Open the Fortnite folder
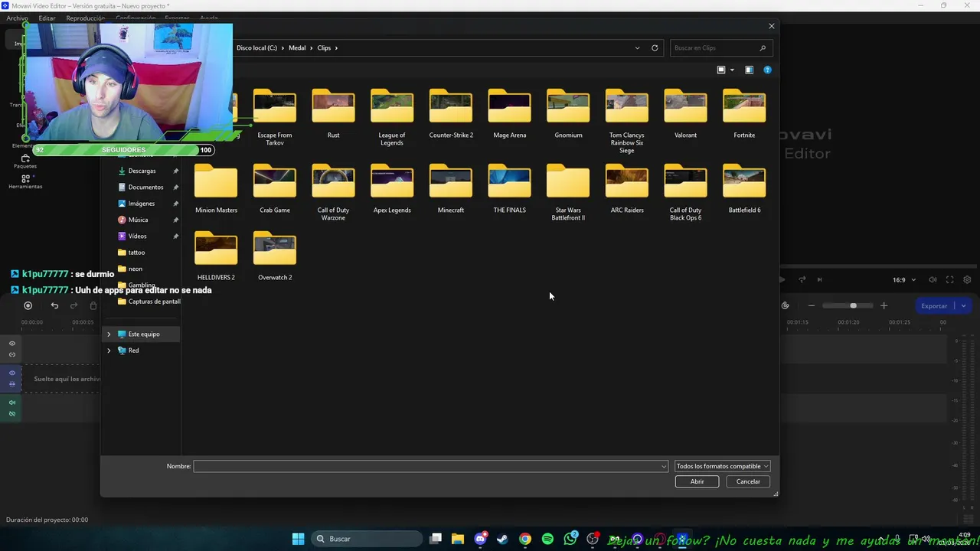Screen dimensions: 980x551 pos(744,114)
